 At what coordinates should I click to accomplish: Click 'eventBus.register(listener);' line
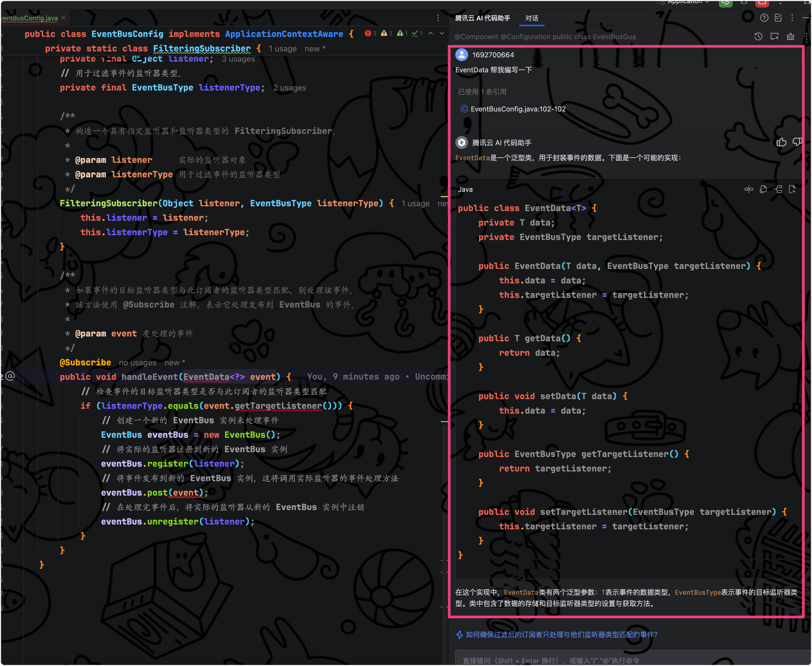tap(172, 464)
